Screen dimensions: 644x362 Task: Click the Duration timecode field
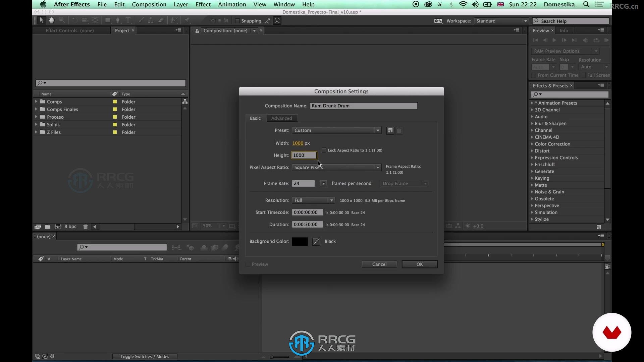pyautogui.click(x=307, y=225)
